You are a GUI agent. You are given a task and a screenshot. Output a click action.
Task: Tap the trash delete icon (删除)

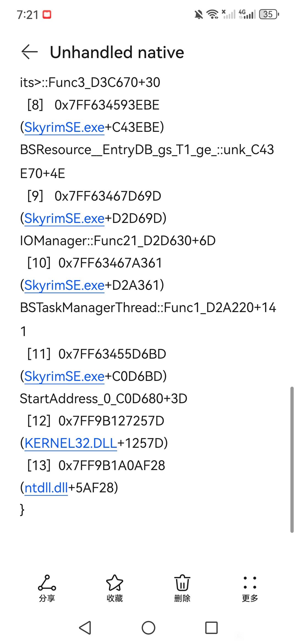(x=182, y=588)
